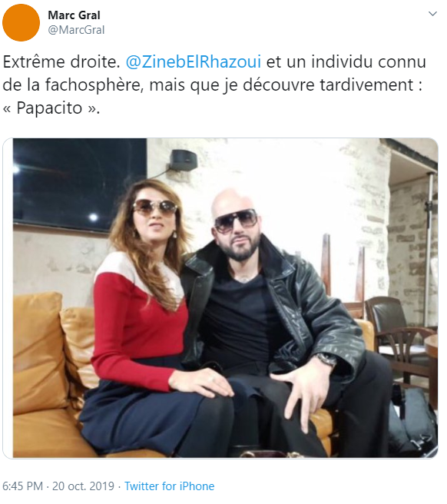Click the red sweater in photo

(x=138, y=321)
